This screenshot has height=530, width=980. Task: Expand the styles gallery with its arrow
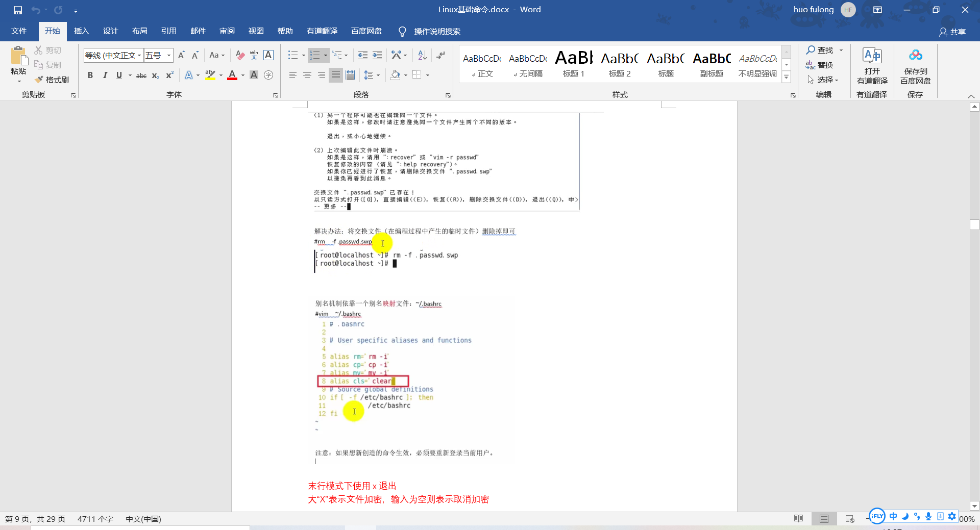(786, 75)
